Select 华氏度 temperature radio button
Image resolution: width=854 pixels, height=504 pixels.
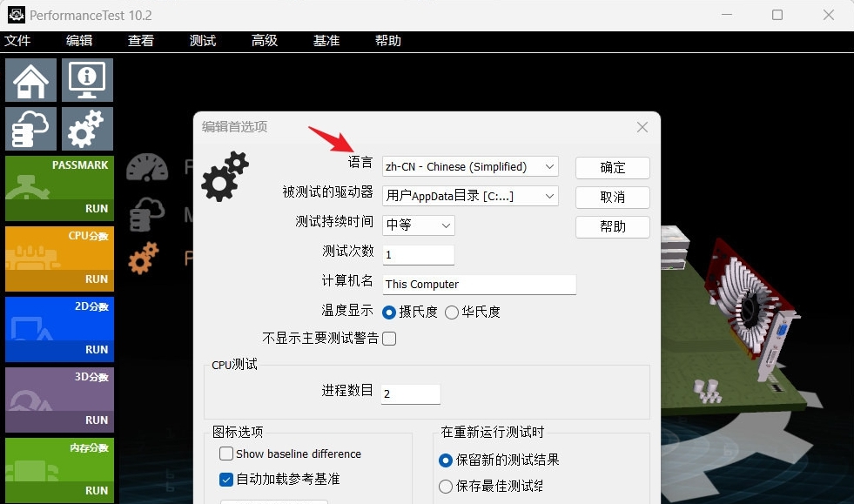452,312
